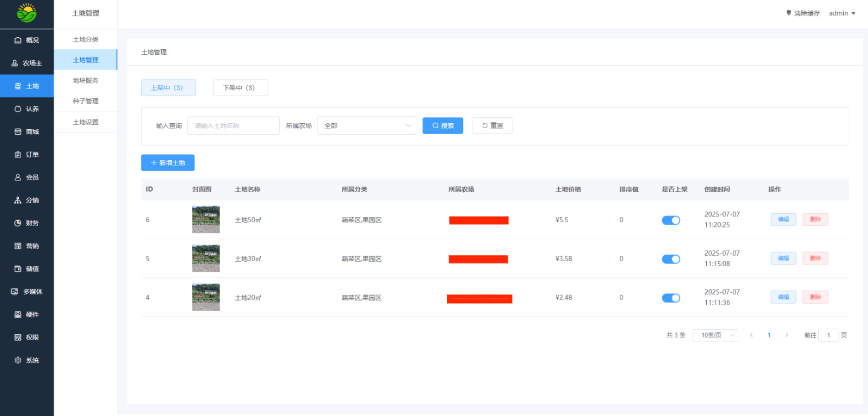The height and width of the screenshot is (416, 868).
Task: Toggle off listing for 土地50㎡
Action: (671, 220)
